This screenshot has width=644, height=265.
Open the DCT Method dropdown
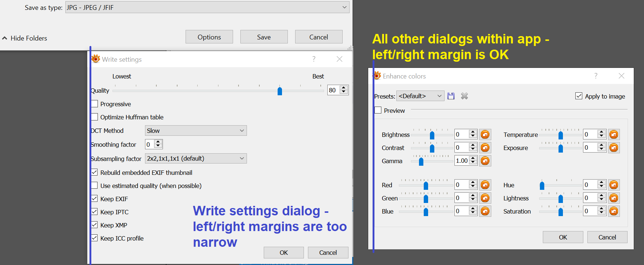(196, 131)
